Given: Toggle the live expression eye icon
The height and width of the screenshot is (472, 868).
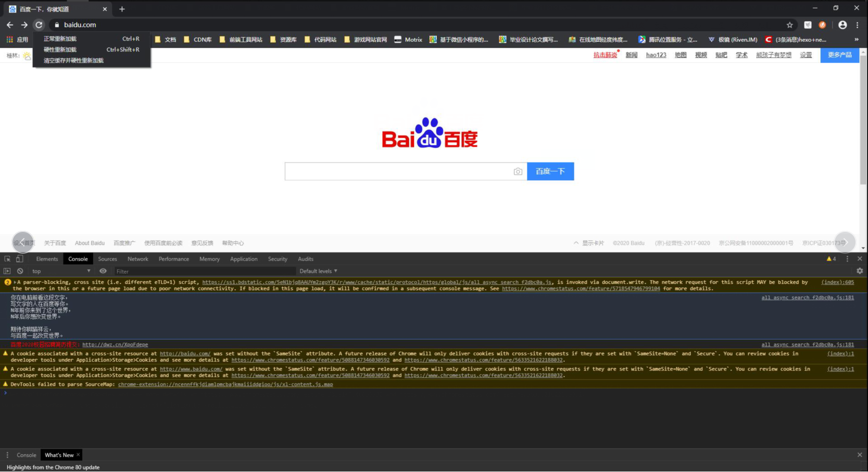Looking at the screenshot, I should pyautogui.click(x=103, y=271).
